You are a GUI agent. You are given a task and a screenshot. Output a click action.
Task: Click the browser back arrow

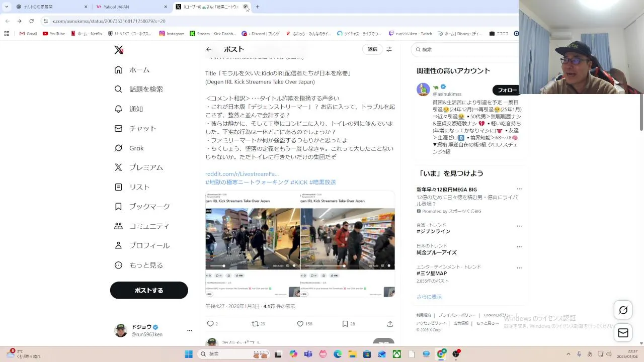coord(7,21)
